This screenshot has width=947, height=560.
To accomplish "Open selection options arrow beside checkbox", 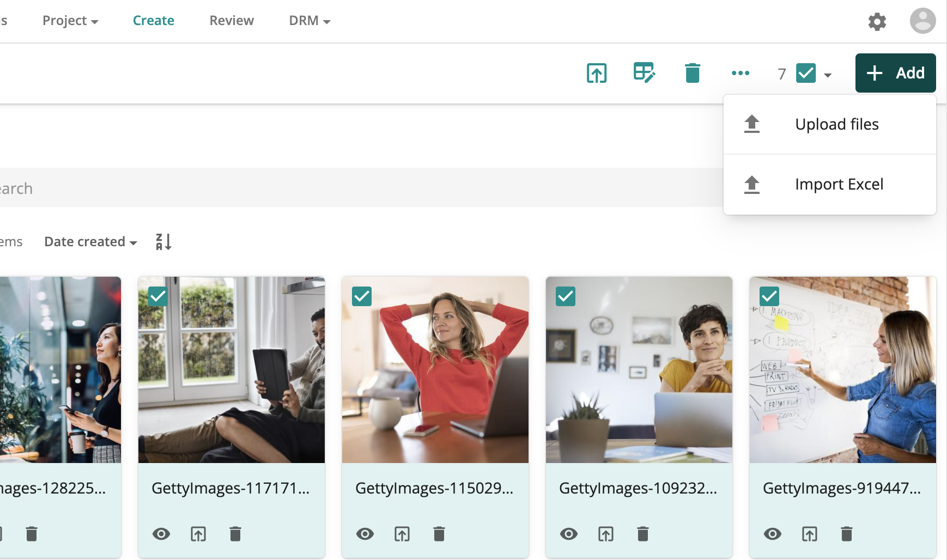I will coord(828,75).
